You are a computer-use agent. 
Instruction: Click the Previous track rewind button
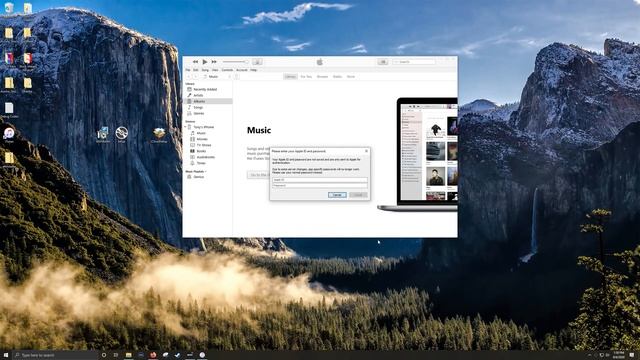[195, 62]
